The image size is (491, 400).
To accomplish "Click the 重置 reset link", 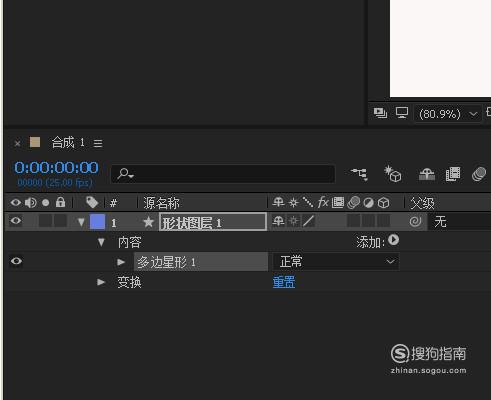I will (284, 282).
